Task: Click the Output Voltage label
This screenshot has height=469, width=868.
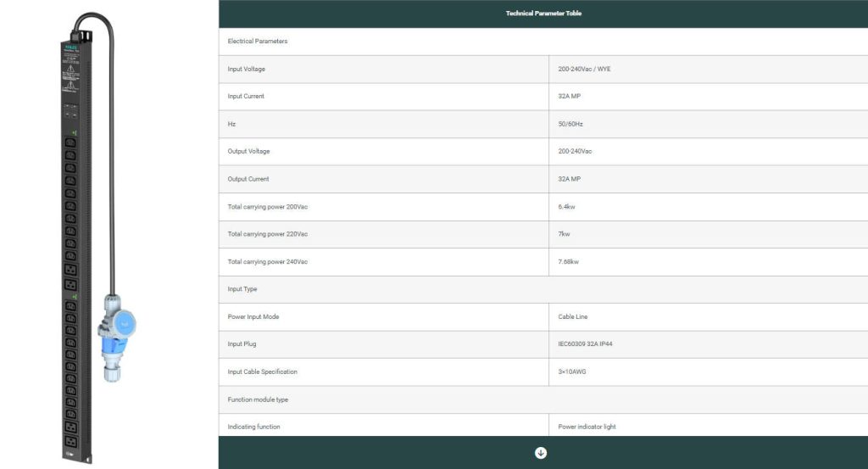Action: tap(248, 151)
